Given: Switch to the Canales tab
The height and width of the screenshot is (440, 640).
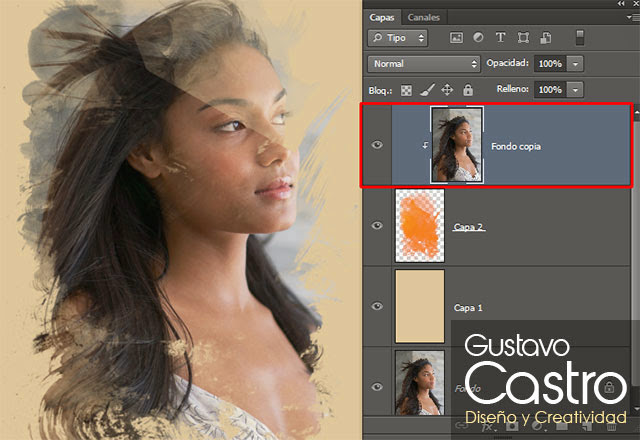Looking at the screenshot, I should (423, 18).
